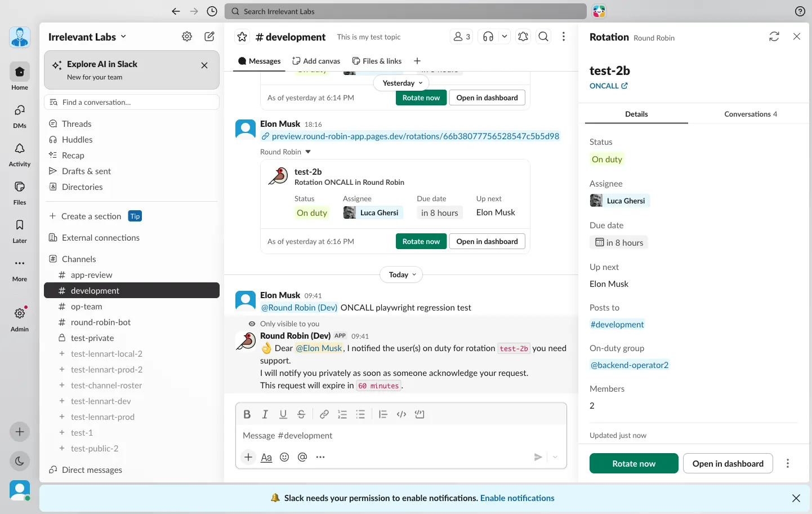Open Admin gear in the sidebar
The width and height of the screenshot is (812, 514).
pyautogui.click(x=20, y=318)
